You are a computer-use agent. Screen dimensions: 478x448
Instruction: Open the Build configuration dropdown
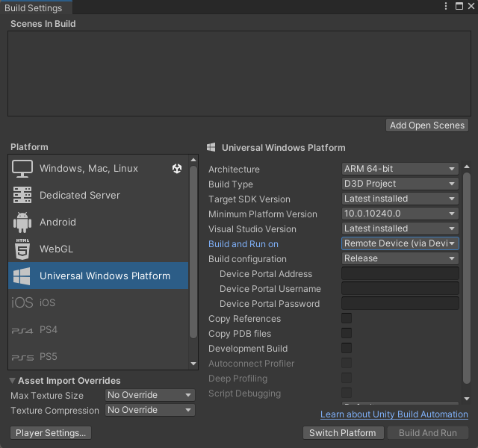pyautogui.click(x=400, y=258)
